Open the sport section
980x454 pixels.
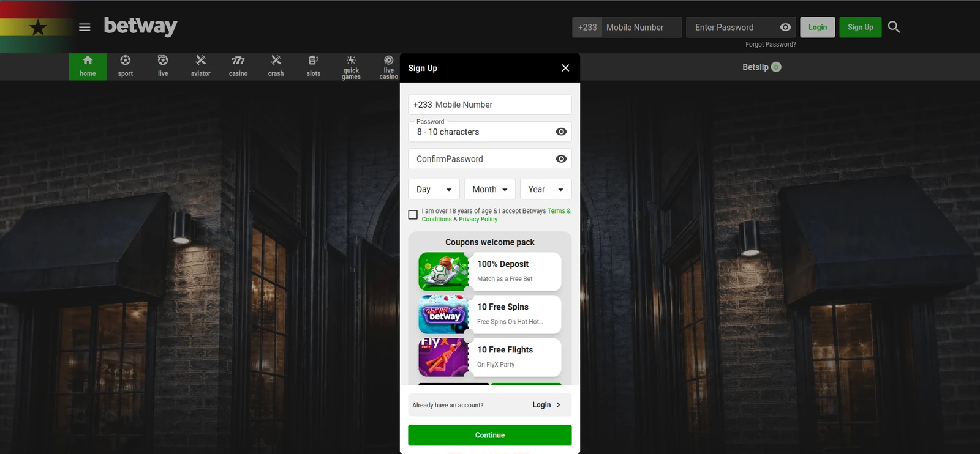pyautogui.click(x=125, y=67)
